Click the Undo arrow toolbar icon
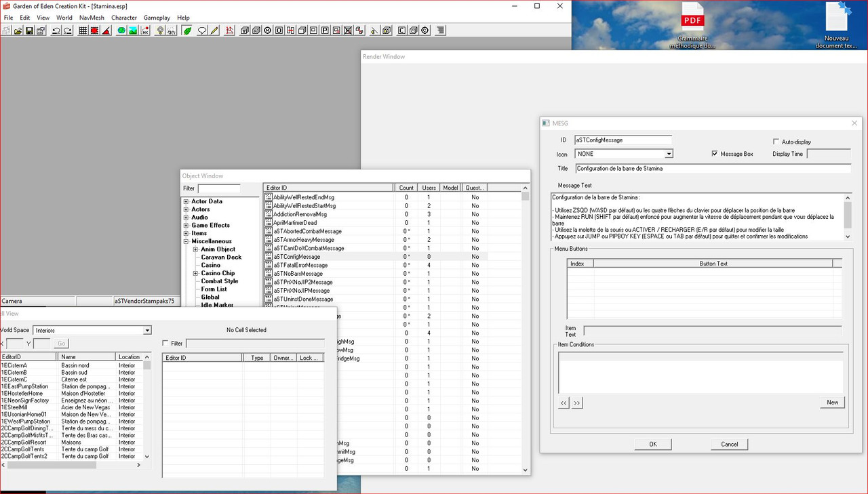 point(57,30)
